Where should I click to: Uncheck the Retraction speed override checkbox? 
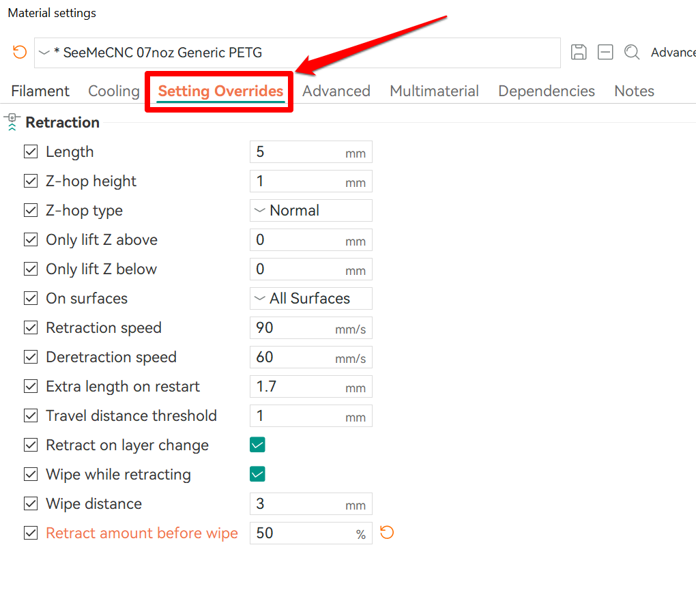pyautogui.click(x=31, y=328)
